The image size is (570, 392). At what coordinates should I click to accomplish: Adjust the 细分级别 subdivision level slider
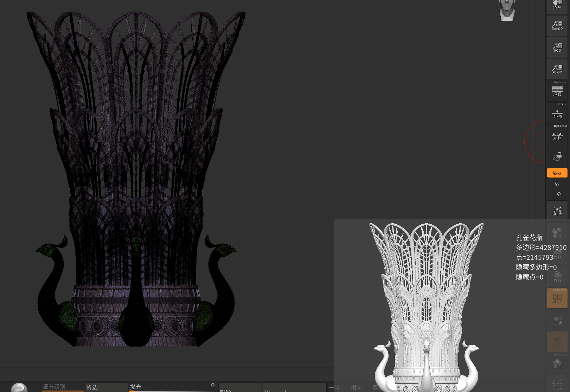pos(63,387)
